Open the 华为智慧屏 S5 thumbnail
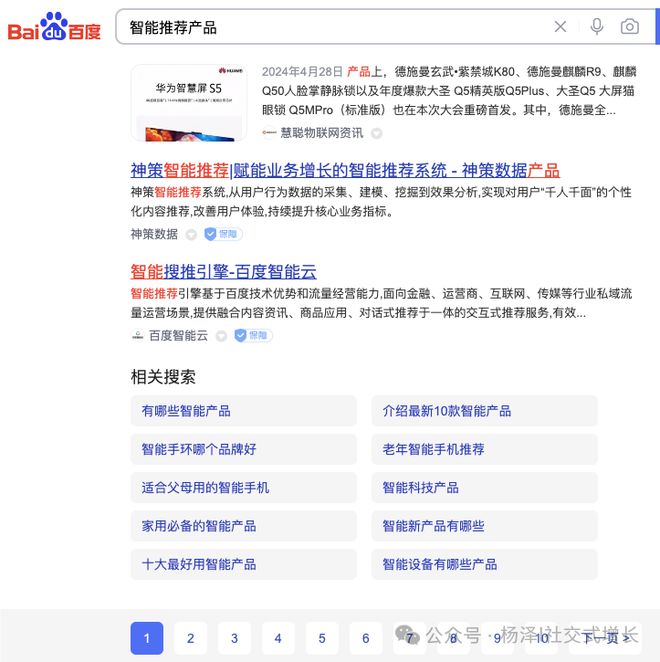This screenshot has width=660, height=662. point(189,103)
